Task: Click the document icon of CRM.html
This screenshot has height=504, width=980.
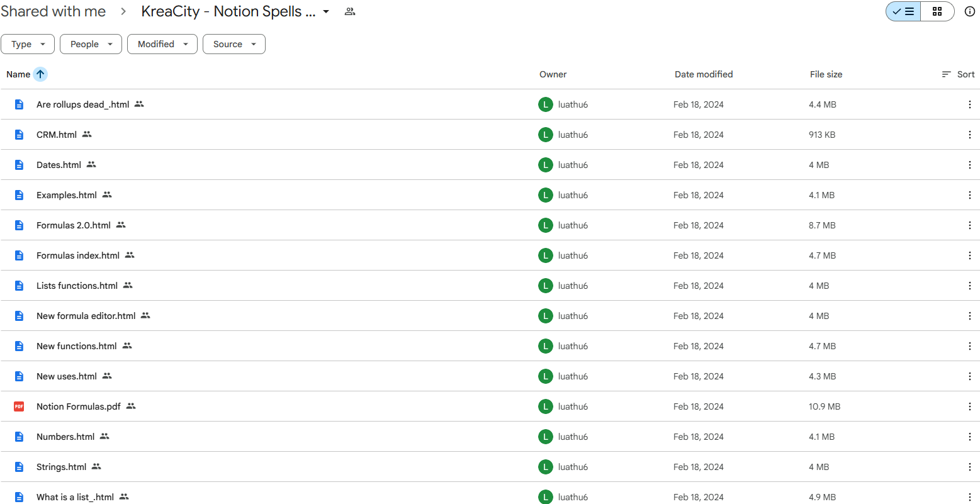Action: click(x=19, y=135)
